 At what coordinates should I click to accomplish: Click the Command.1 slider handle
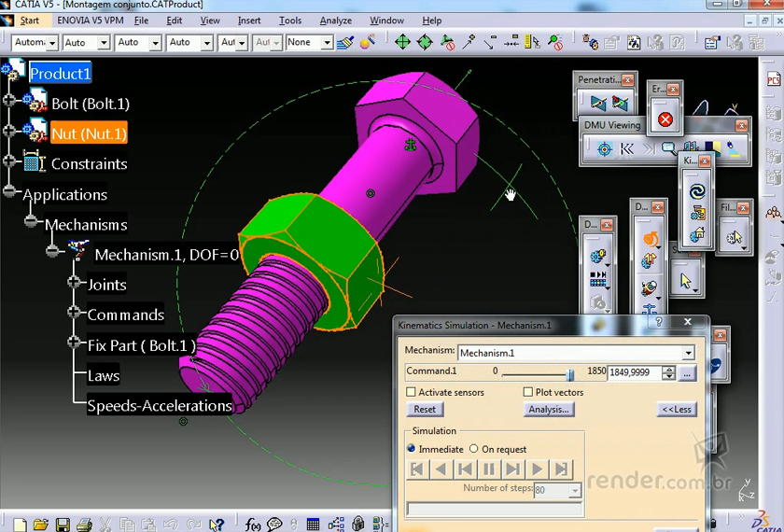(570, 372)
